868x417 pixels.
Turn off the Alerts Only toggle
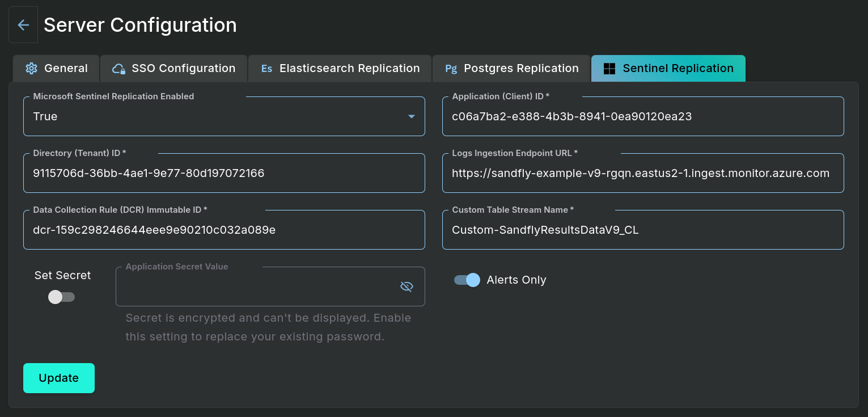[x=467, y=280]
